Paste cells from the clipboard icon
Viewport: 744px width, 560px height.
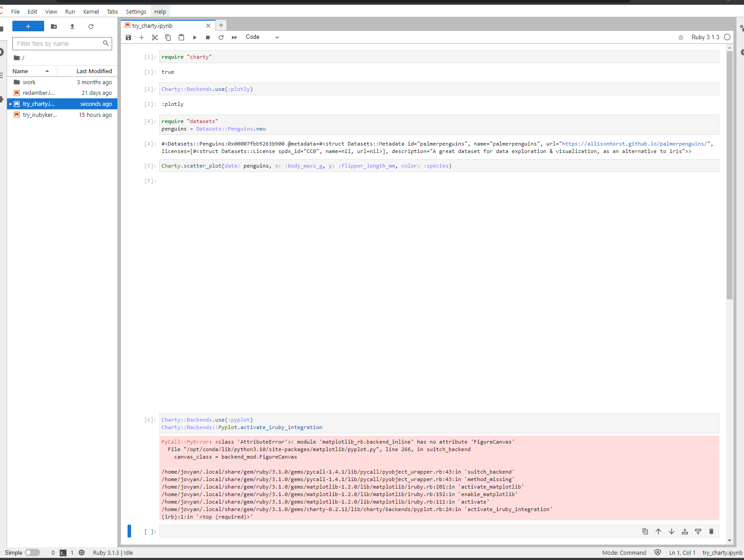(x=181, y=37)
